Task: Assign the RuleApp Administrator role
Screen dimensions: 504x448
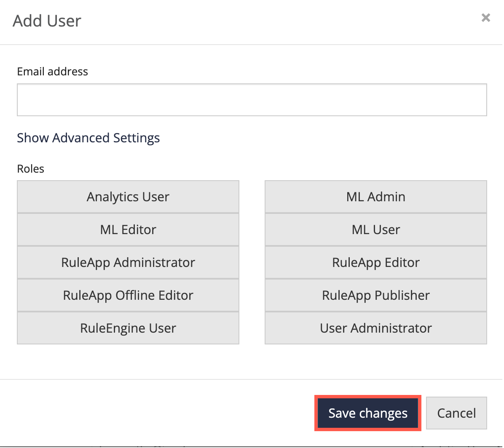Action: pyautogui.click(x=128, y=262)
